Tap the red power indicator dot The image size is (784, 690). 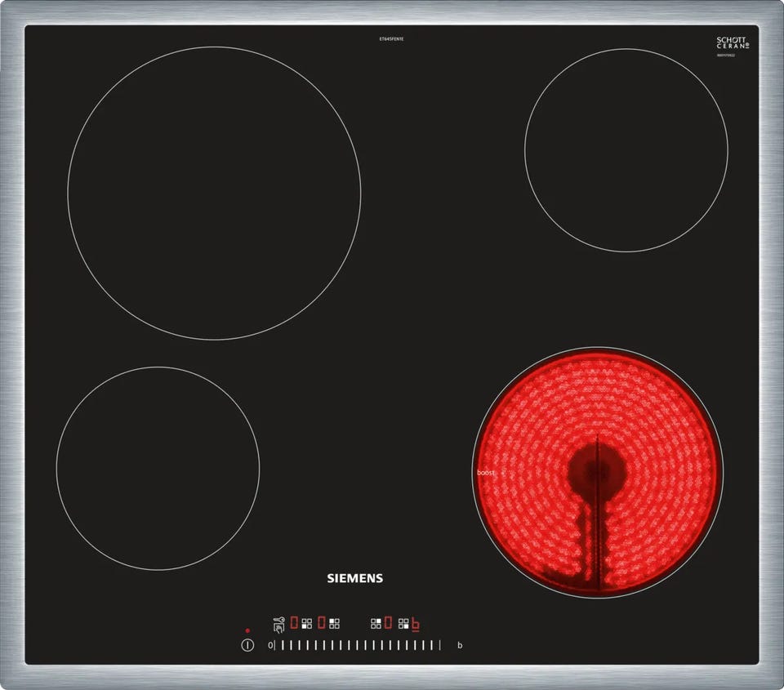click(x=247, y=630)
